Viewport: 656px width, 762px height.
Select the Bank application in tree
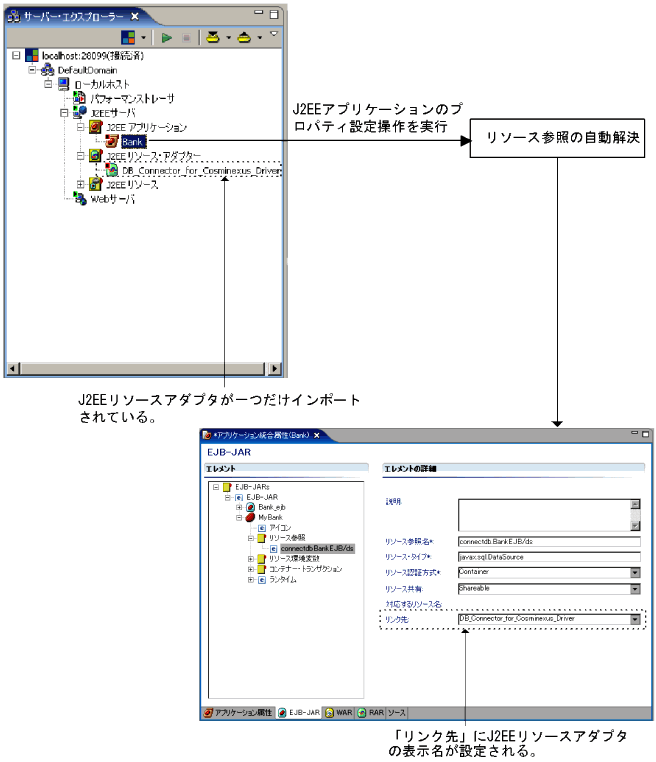132,142
